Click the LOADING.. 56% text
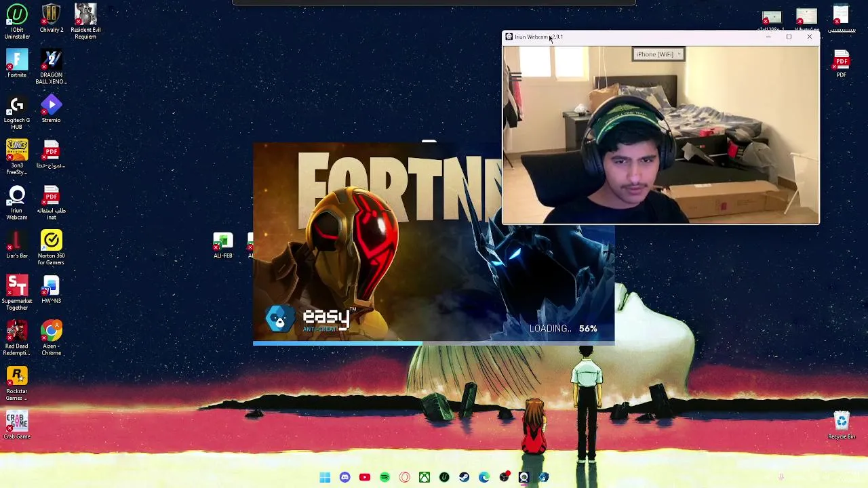The width and height of the screenshot is (868, 488). 564,329
